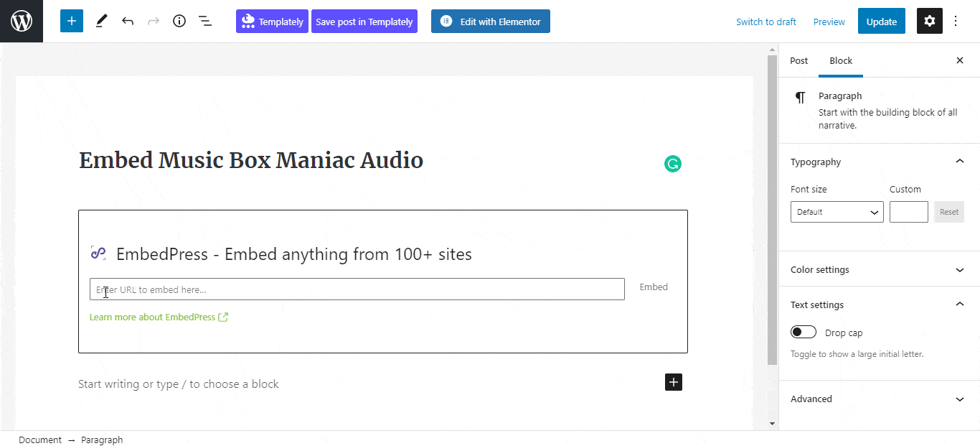Click the URL embed input field
The width and height of the screenshot is (980, 446).
coord(357,289)
